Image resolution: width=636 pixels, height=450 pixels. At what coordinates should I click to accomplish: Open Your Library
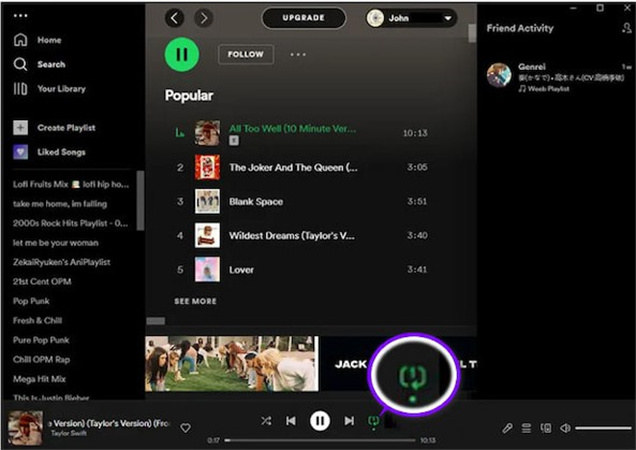[49, 88]
